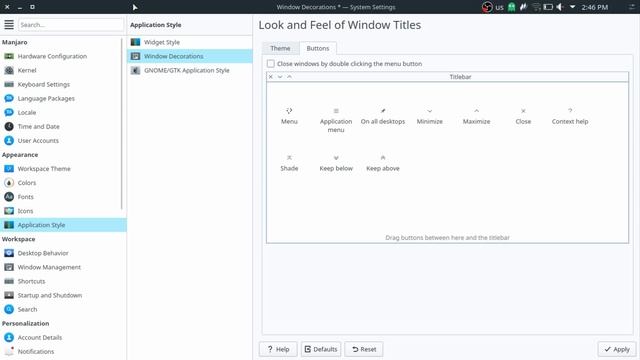Click the maximize button in the titlebar preview
The width and height of the screenshot is (640, 360).
coord(289,77)
